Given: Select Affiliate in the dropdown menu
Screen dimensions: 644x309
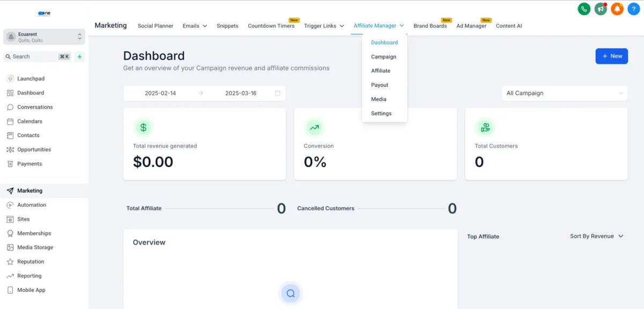Looking at the screenshot, I should point(380,71).
